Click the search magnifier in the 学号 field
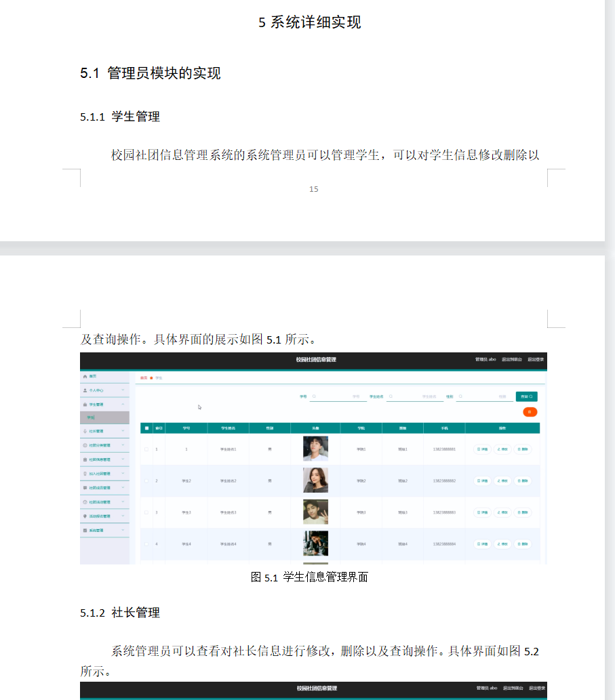This screenshot has width=615, height=700. coord(313,397)
